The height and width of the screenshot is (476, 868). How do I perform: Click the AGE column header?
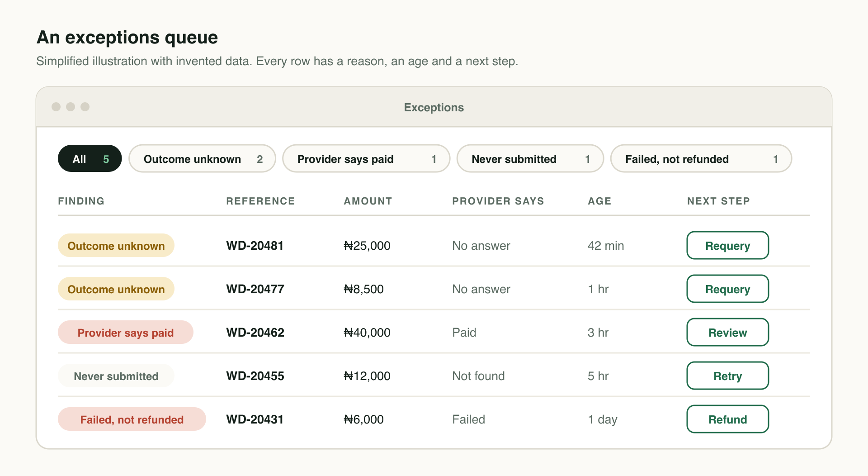coord(599,201)
